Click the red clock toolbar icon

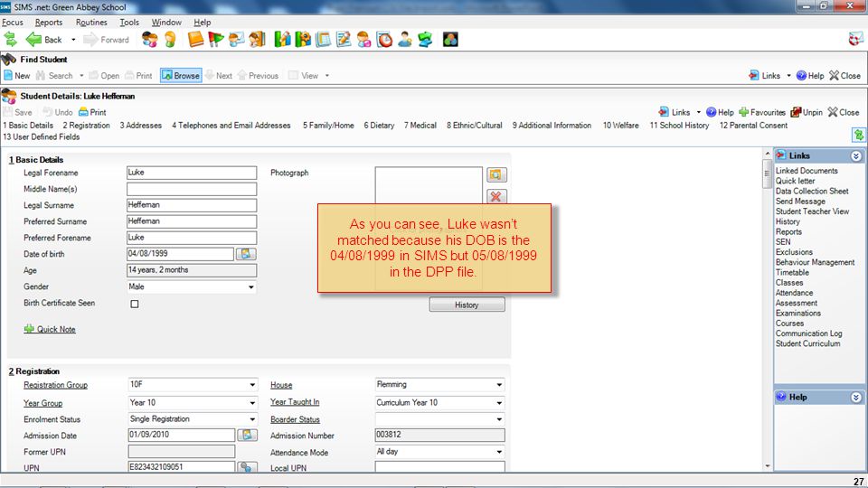tap(384, 39)
